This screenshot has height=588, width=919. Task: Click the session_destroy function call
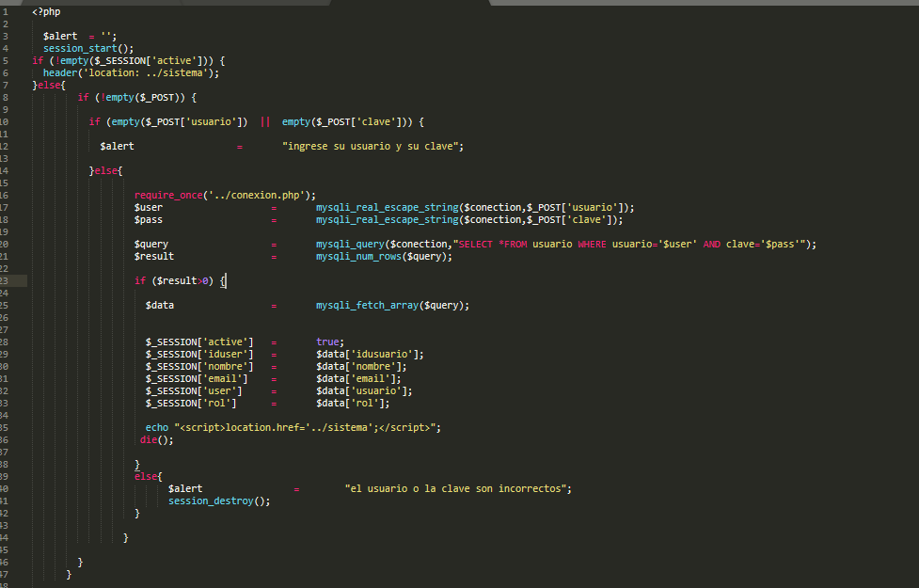pyautogui.click(x=217, y=501)
